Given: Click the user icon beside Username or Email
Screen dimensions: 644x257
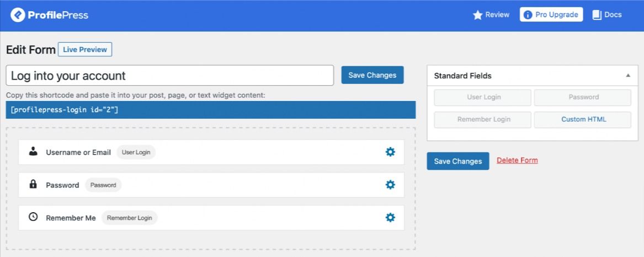Looking at the screenshot, I should pos(33,151).
